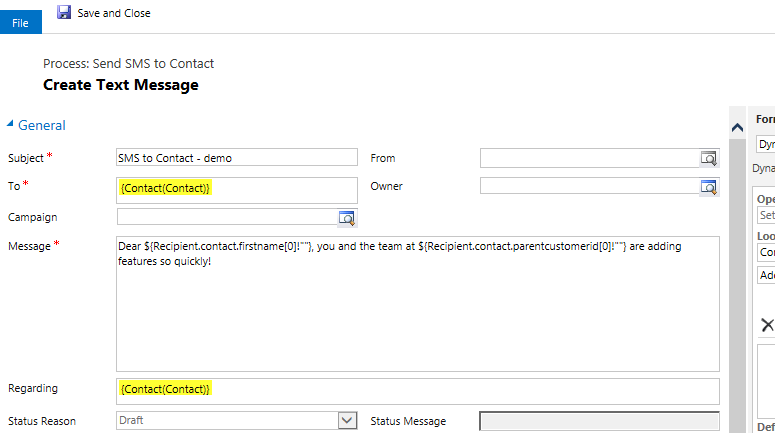Click the X delete icon in right panel
Image resolution: width=775 pixels, height=433 pixels.
pos(767,324)
